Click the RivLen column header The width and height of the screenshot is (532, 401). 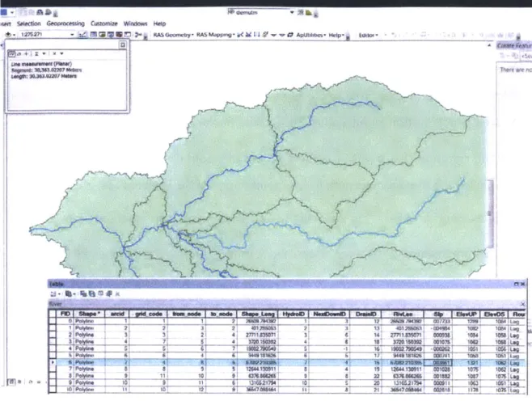(403, 314)
